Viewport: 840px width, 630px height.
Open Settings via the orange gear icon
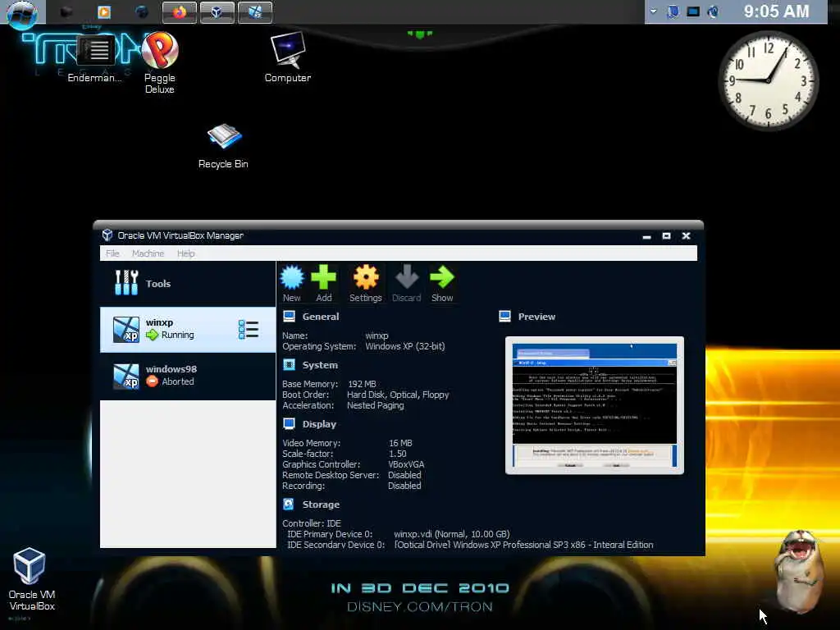coord(366,277)
